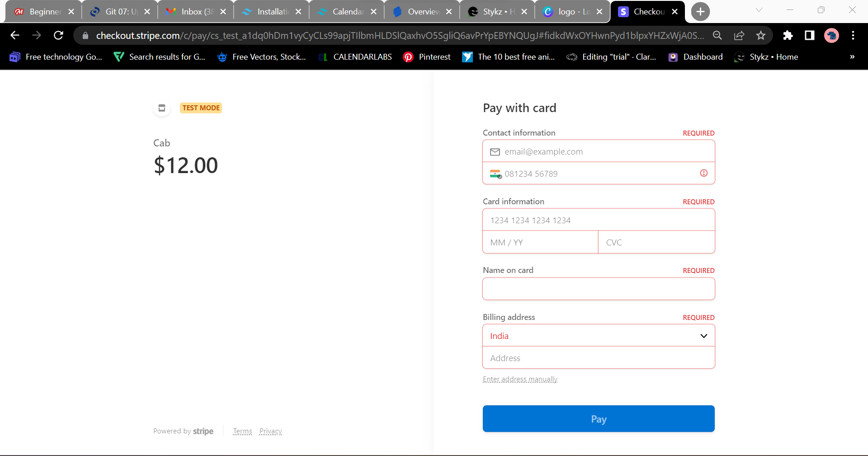
Task: Open the Free technology Go... bookmark
Action: (56, 57)
